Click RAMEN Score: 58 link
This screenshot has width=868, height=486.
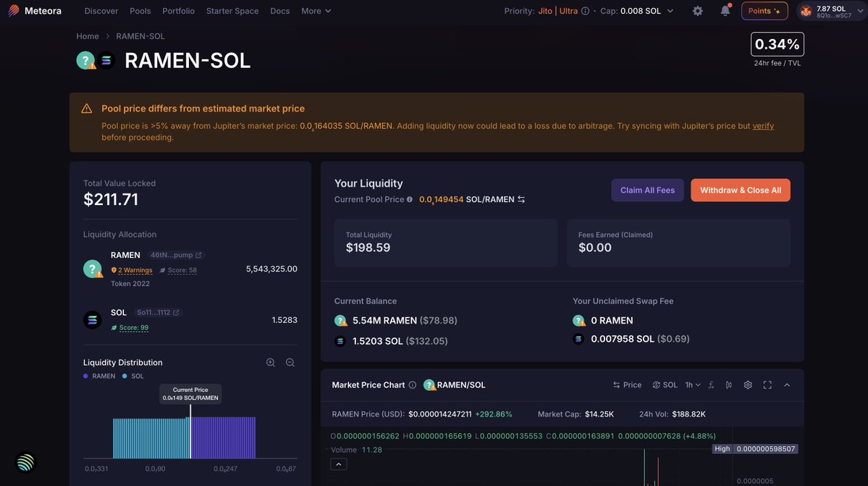click(178, 270)
